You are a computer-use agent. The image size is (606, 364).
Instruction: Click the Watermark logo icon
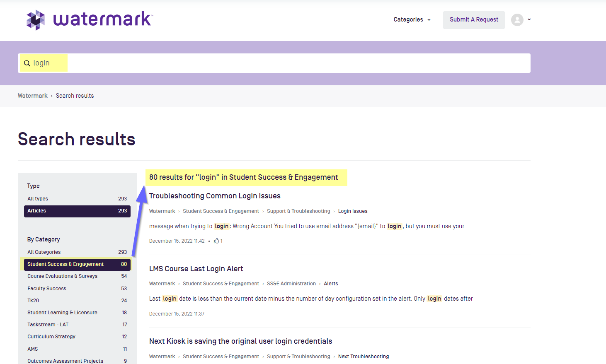pos(36,20)
